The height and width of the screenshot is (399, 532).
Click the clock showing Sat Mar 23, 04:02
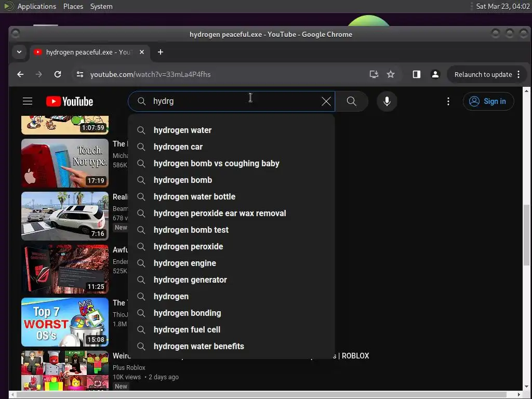502,6
